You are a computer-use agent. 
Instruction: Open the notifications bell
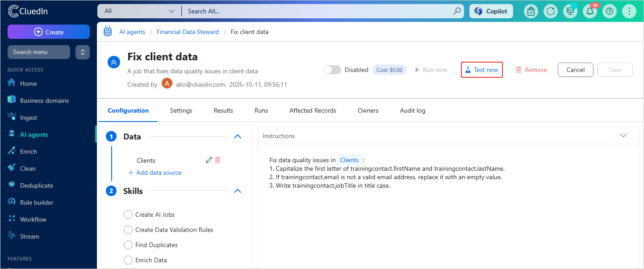point(590,11)
